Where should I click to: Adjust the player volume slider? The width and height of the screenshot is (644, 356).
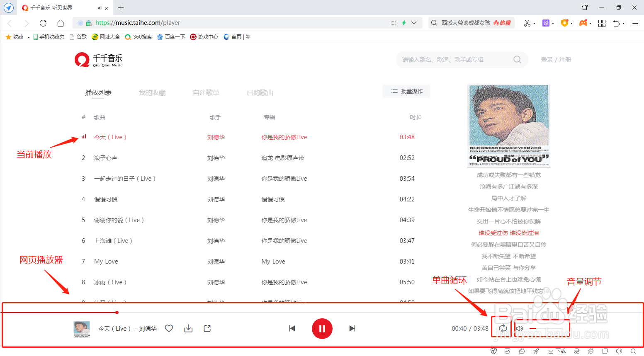[547, 329]
